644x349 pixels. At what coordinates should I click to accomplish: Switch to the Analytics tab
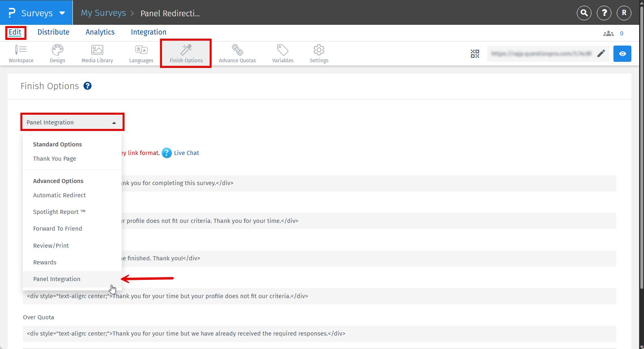click(x=100, y=32)
